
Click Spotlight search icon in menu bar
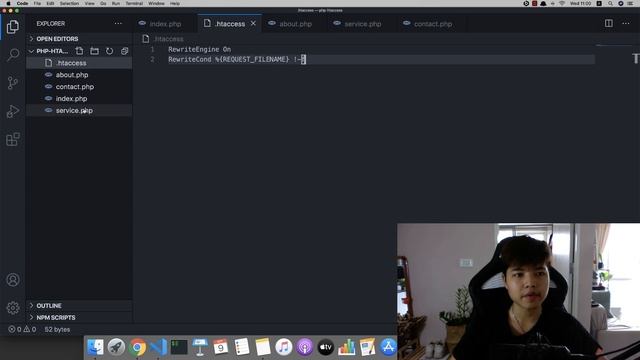[610, 3]
